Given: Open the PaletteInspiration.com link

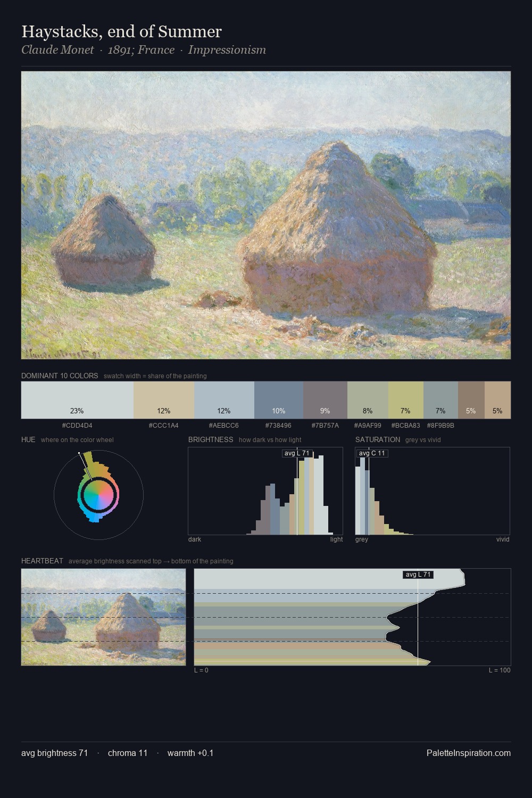Looking at the screenshot, I should [x=469, y=753].
